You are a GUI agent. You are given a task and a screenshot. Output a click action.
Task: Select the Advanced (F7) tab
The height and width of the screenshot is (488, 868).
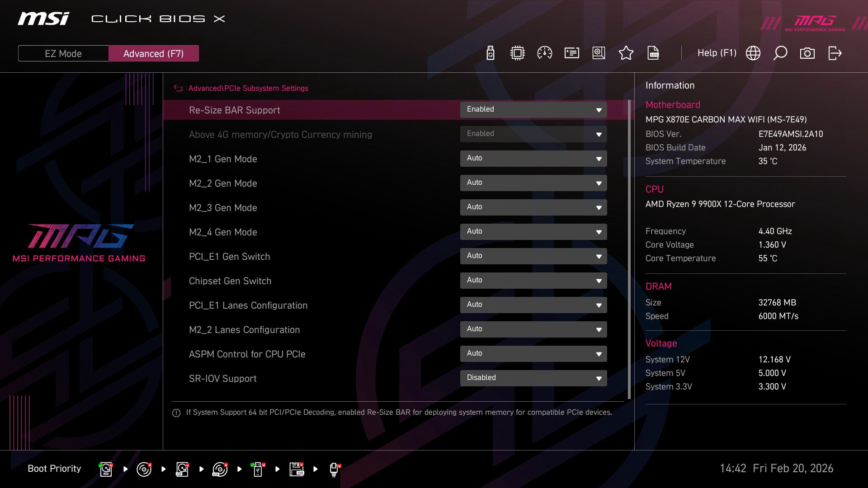point(153,53)
